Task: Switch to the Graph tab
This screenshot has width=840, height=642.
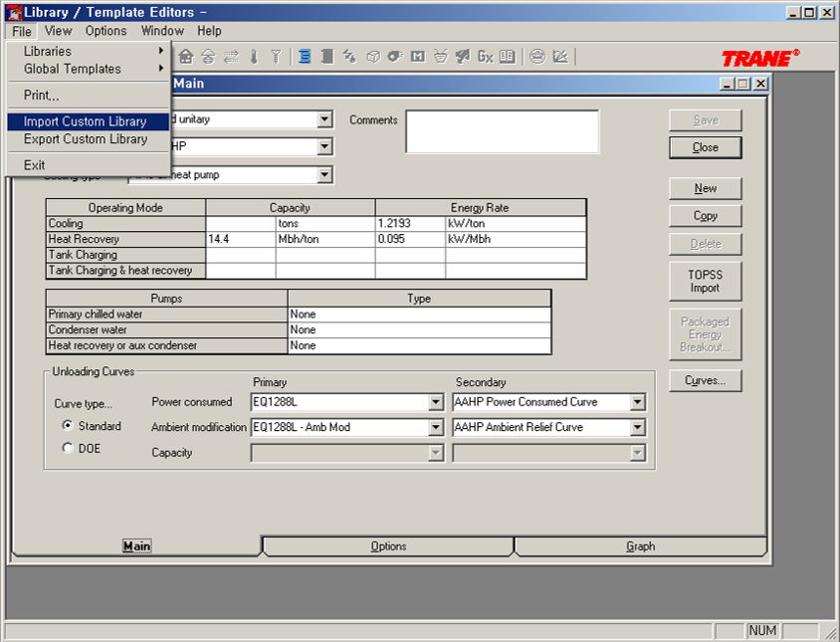Action: [640, 546]
